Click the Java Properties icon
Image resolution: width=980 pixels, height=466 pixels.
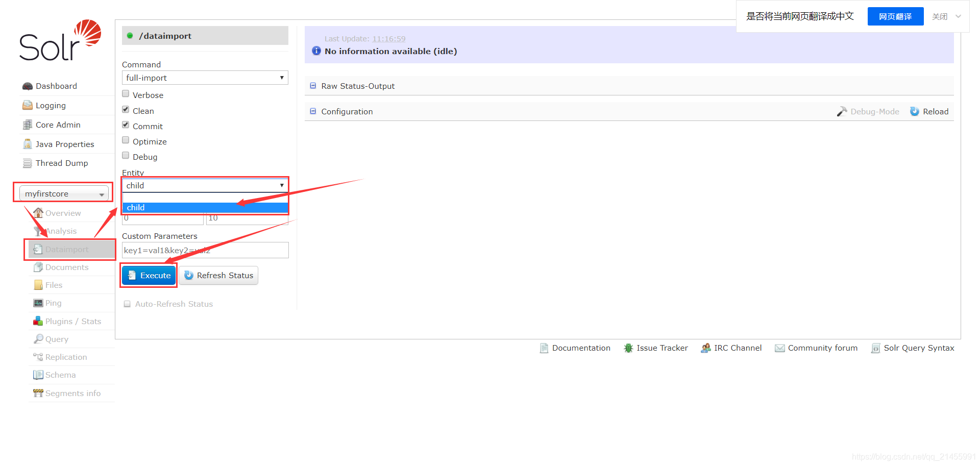coord(28,144)
